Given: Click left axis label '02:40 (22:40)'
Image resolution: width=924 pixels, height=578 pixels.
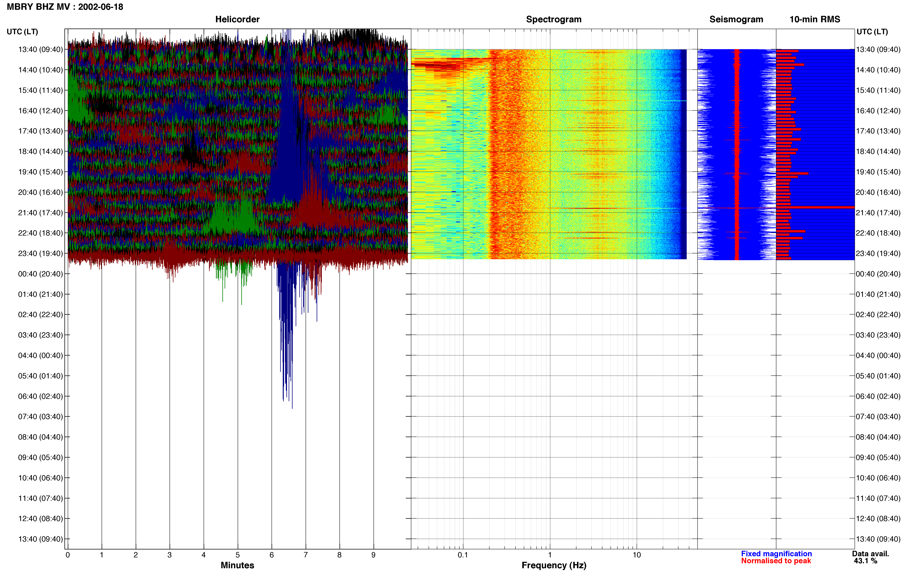Looking at the screenshot, I should [41, 315].
